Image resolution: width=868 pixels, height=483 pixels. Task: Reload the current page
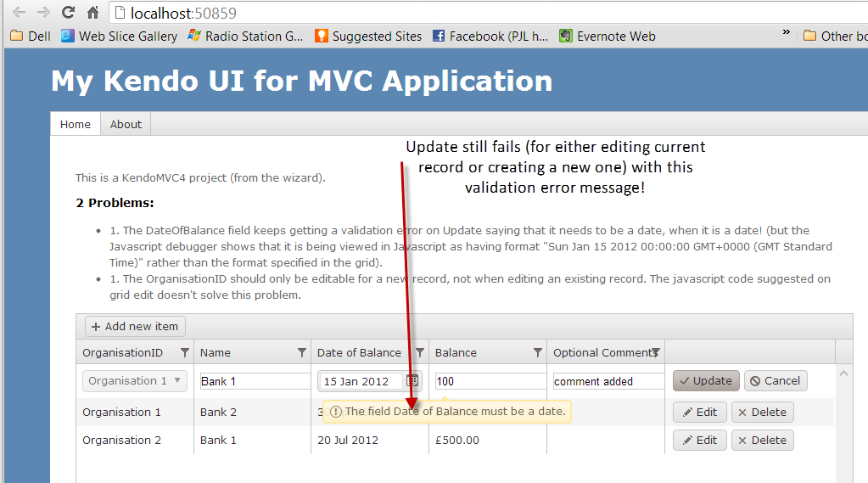click(x=68, y=12)
